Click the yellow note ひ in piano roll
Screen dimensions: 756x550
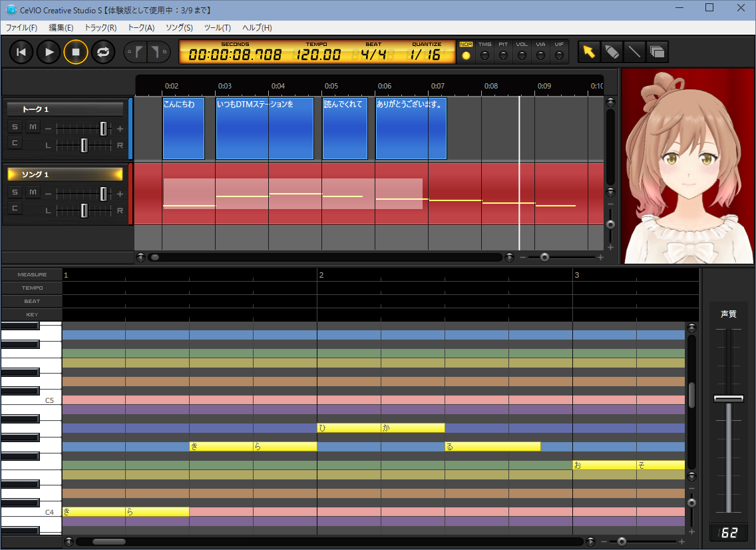point(348,428)
